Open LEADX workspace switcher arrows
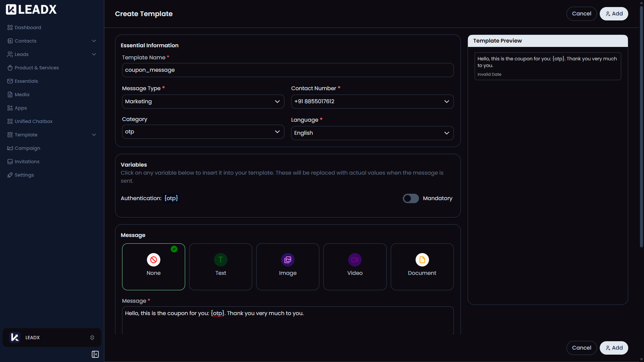This screenshot has width=644, height=362. (92, 338)
